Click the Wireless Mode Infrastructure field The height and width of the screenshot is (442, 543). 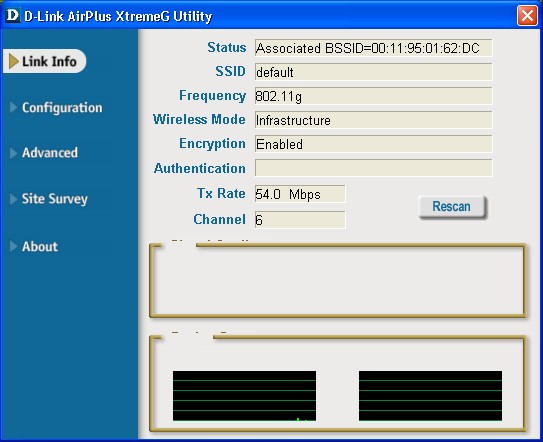(373, 120)
